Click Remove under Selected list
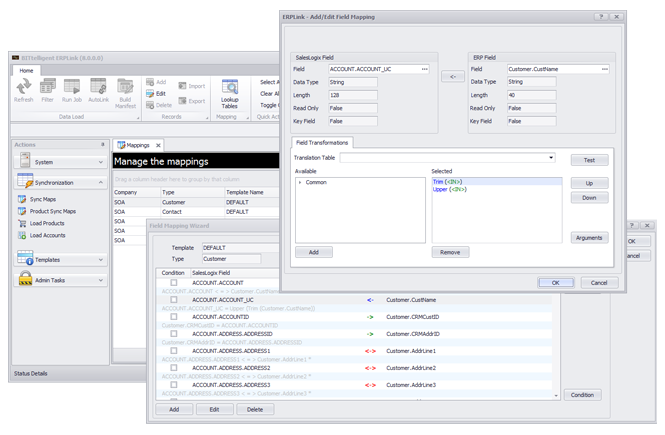 click(450, 252)
